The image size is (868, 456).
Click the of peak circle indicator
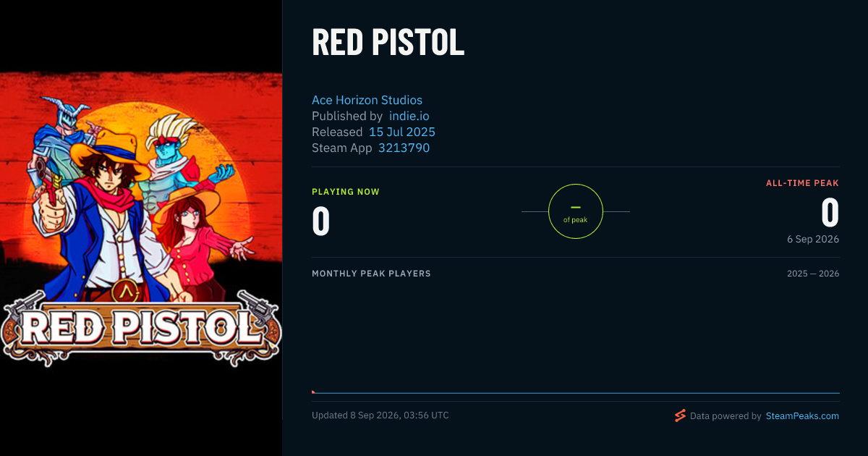[576, 211]
